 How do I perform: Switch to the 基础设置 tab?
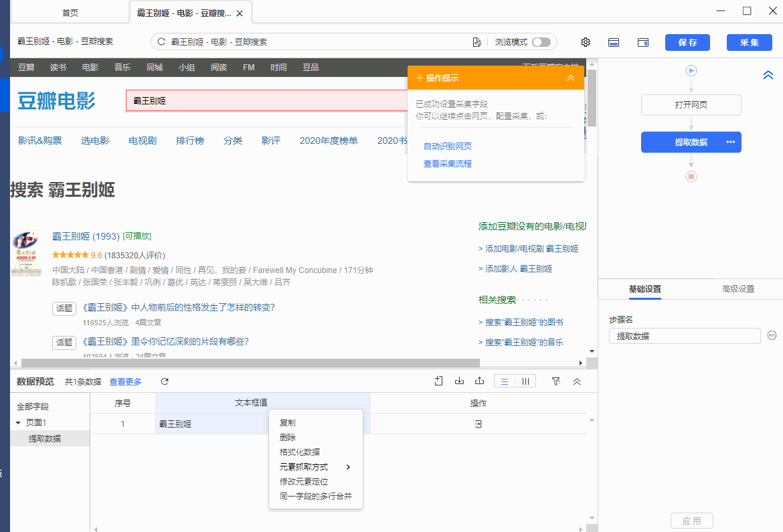click(644, 288)
